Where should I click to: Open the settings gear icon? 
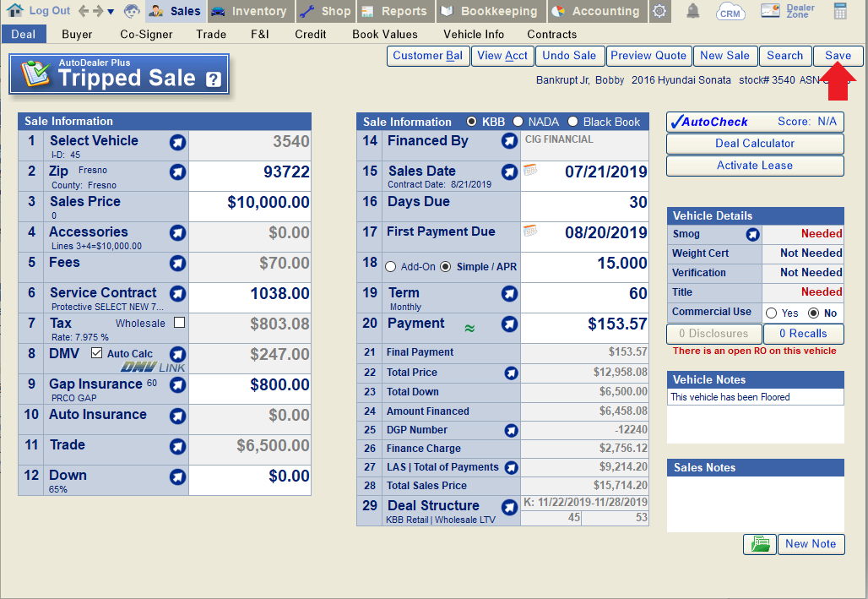pyautogui.click(x=659, y=11)
